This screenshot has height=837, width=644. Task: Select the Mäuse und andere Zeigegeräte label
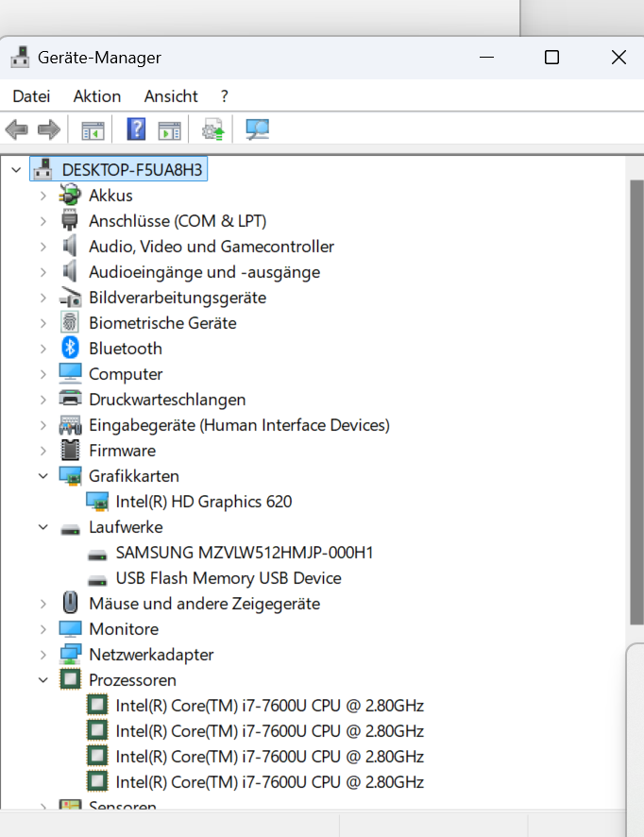point(204,604)
